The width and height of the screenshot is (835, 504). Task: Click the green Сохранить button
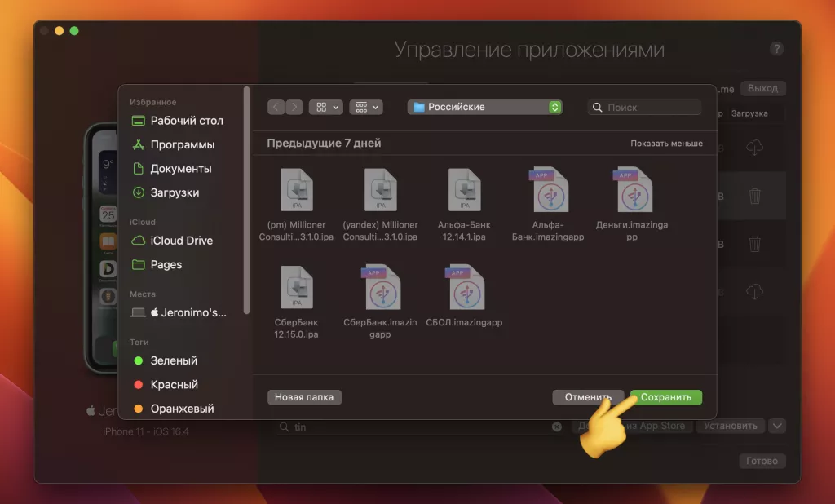[665, 397]
